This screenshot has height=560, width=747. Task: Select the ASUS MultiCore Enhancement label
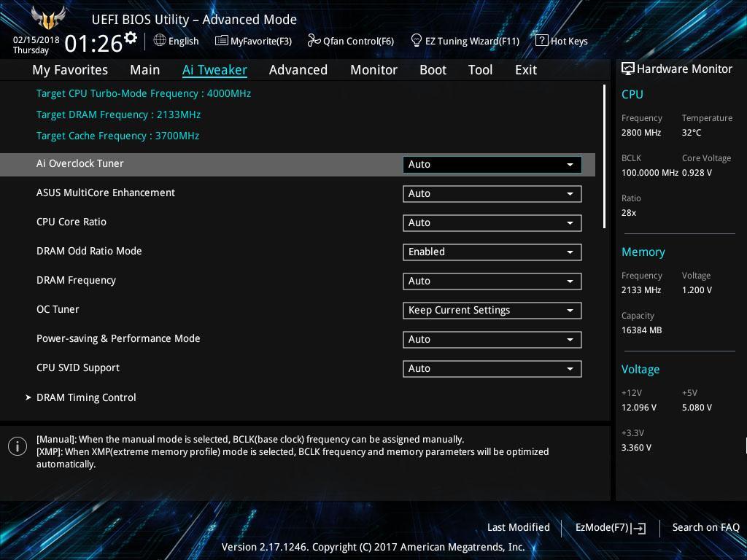point(106,192)
